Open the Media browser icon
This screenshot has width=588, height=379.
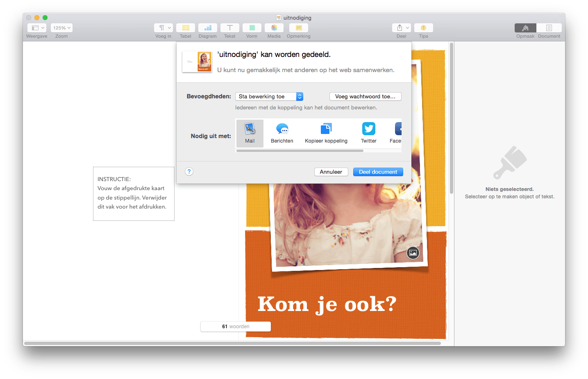[x=274, y=28]
